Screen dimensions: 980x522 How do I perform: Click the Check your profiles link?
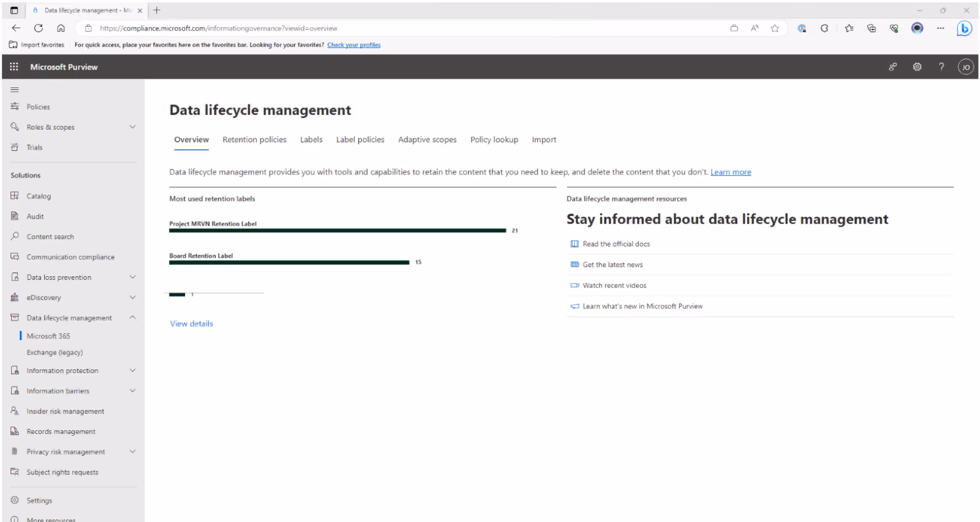point(354,45)
